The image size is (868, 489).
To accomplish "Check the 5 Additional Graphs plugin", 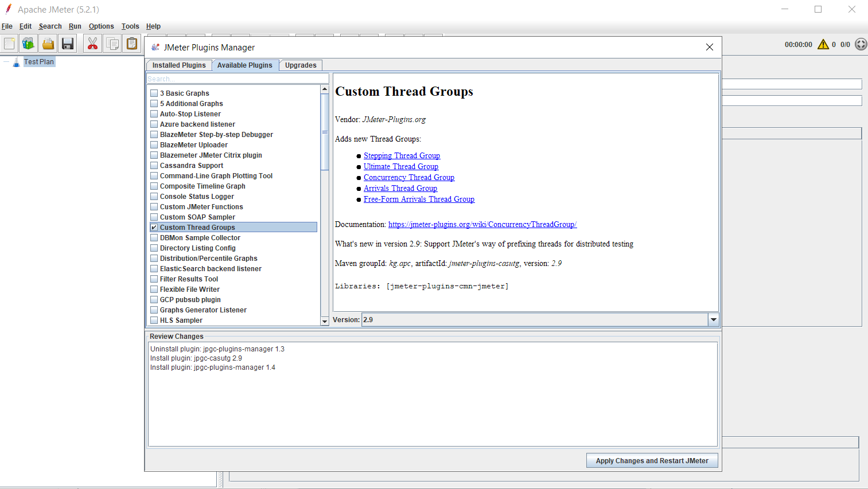I will click(x=154, y=104).
